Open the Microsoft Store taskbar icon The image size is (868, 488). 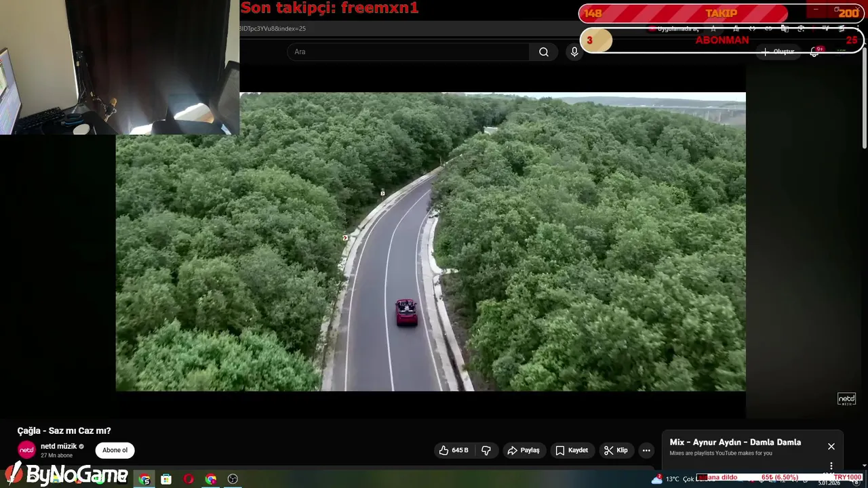[166, 479]
